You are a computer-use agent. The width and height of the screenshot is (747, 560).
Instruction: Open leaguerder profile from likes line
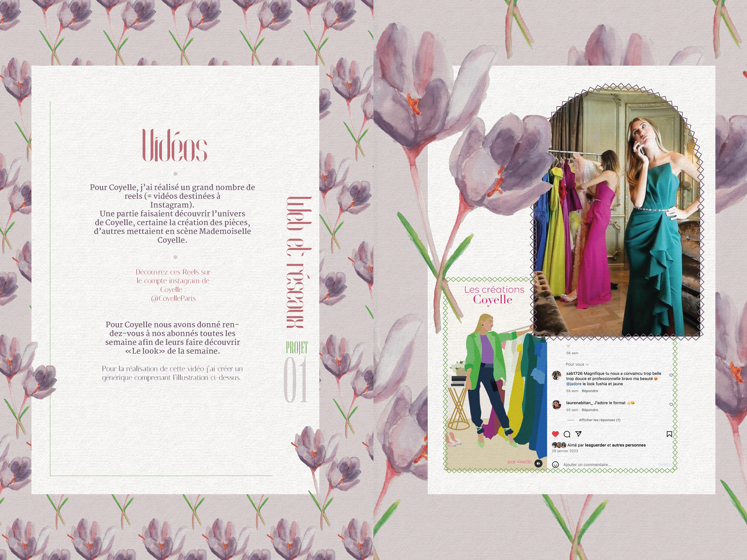(595, 445)
